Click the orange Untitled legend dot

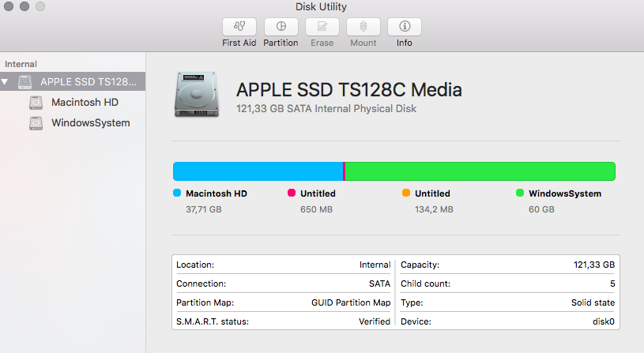tap(406, 193)
